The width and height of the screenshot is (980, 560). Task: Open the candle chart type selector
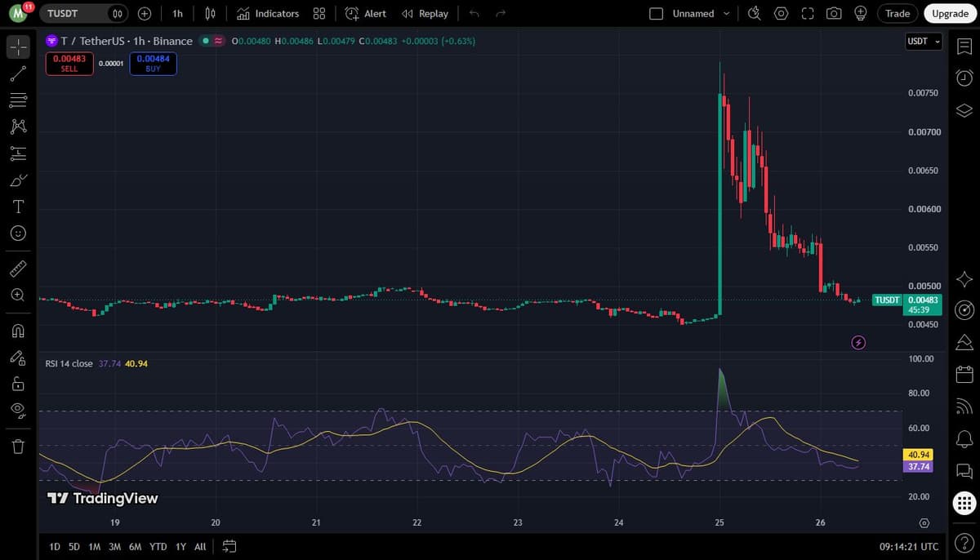[210, 14]
